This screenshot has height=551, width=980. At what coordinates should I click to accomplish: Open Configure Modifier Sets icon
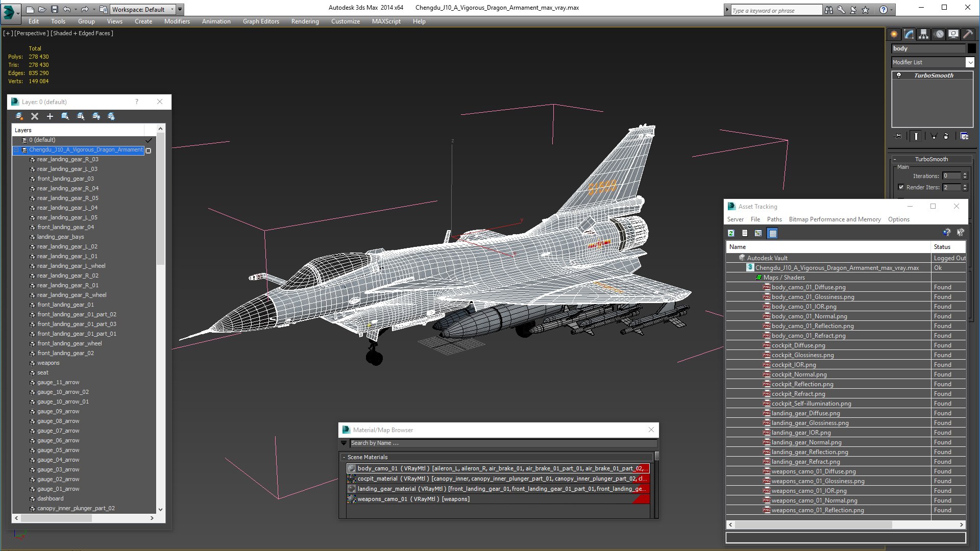coord(964,136)
